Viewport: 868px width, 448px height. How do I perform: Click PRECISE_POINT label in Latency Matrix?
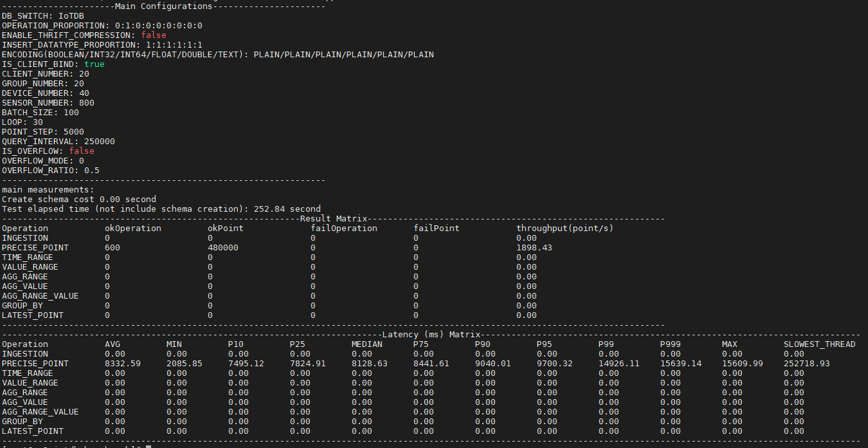35,364
